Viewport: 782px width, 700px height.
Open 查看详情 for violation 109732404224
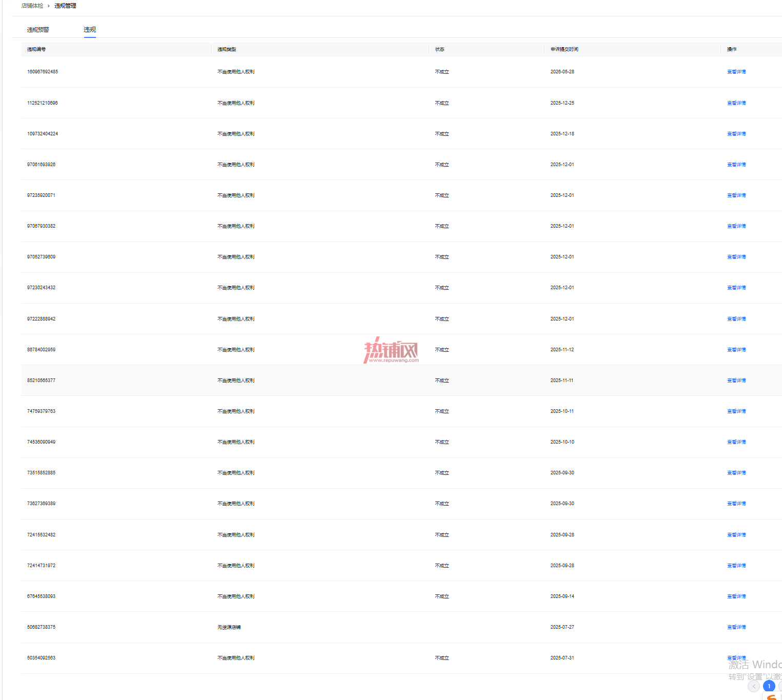[736, 134]
